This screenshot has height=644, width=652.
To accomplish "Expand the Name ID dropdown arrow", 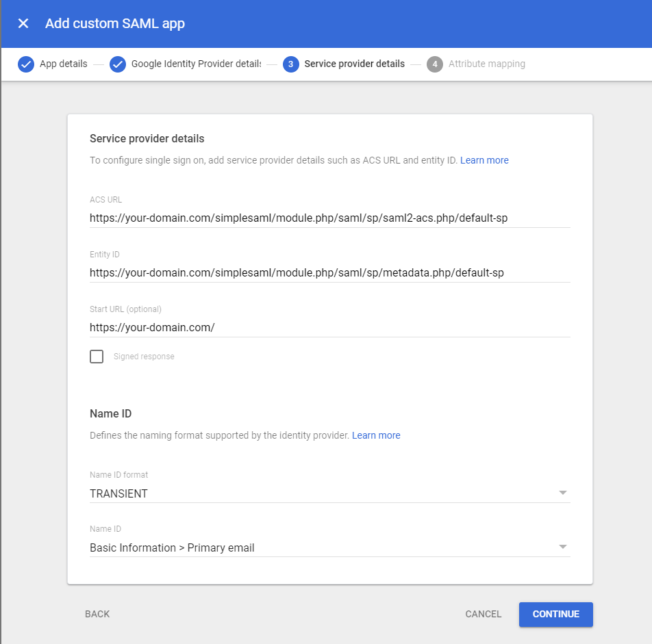I will [562, 548].
